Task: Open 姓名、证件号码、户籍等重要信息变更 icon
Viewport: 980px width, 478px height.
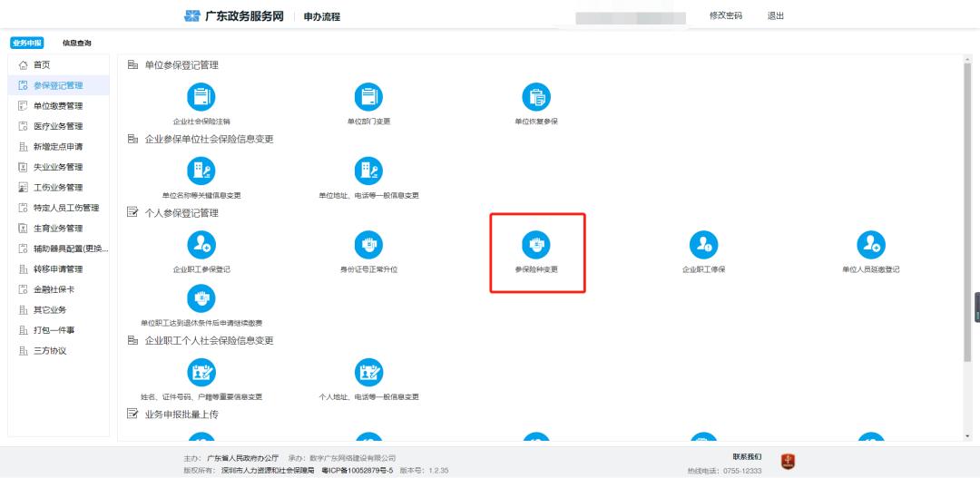Action: [201, 372]
